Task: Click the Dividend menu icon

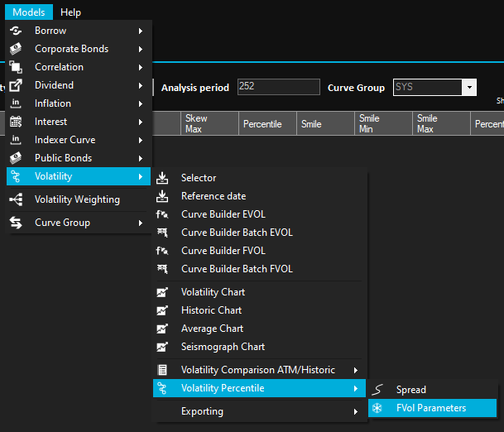Action: 16,85
